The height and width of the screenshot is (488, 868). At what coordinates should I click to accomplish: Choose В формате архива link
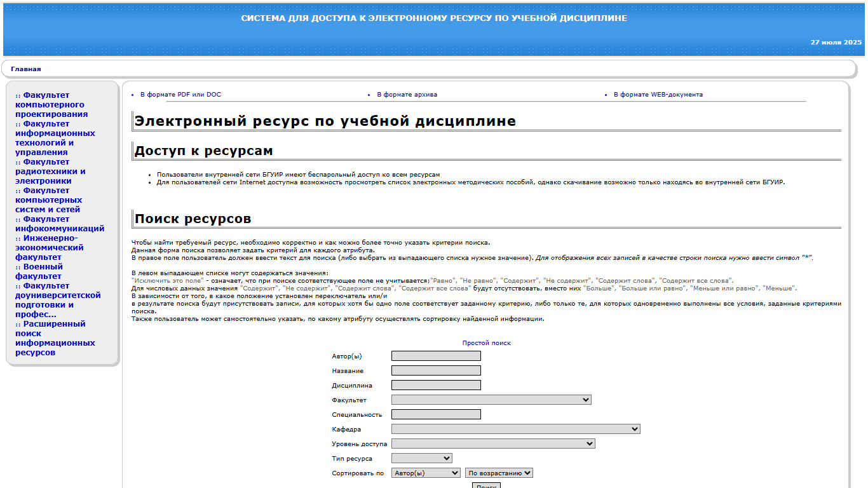tap(407, 95)
